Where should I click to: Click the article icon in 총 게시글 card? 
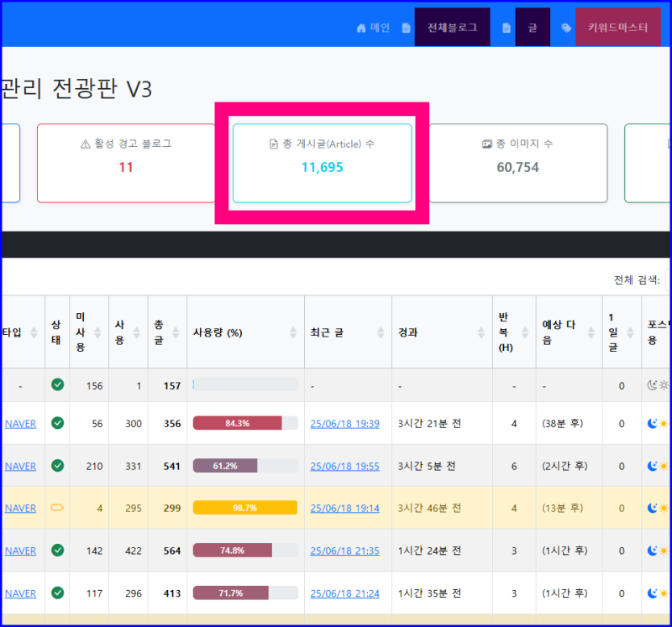tap(274, 144)
